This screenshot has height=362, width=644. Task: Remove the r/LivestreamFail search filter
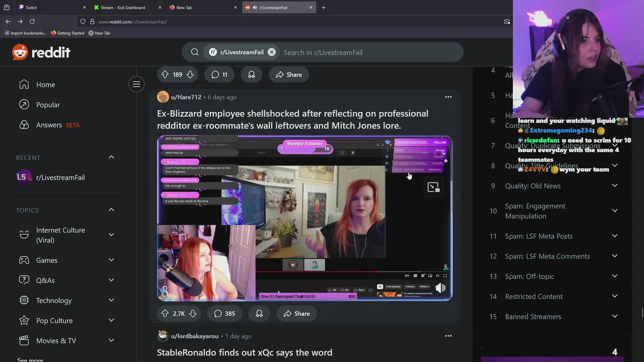point(271,52)
